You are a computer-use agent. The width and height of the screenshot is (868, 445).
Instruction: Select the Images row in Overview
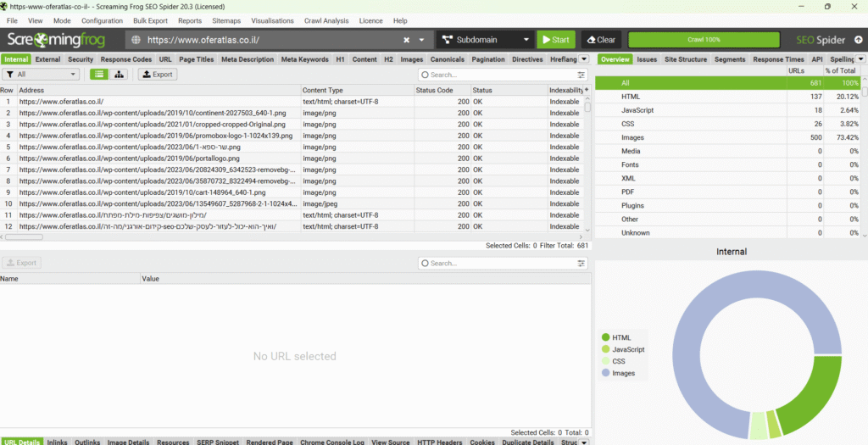tap(727, 137)
